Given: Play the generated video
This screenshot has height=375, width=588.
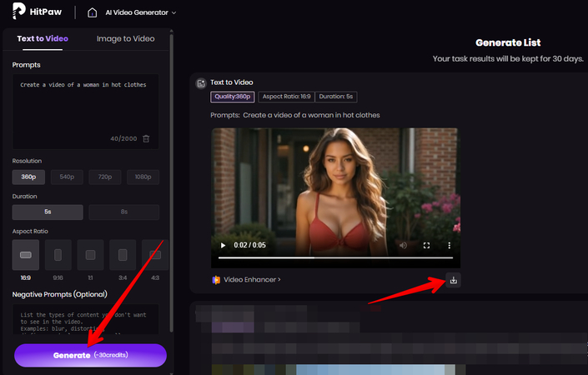Looking at the screenshot, I should point(224,245).
